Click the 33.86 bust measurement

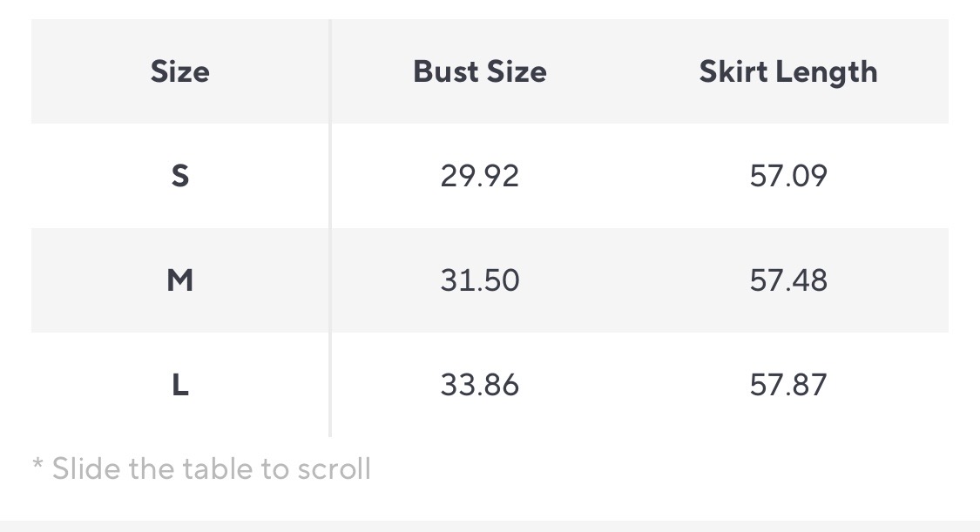(480, 385)
